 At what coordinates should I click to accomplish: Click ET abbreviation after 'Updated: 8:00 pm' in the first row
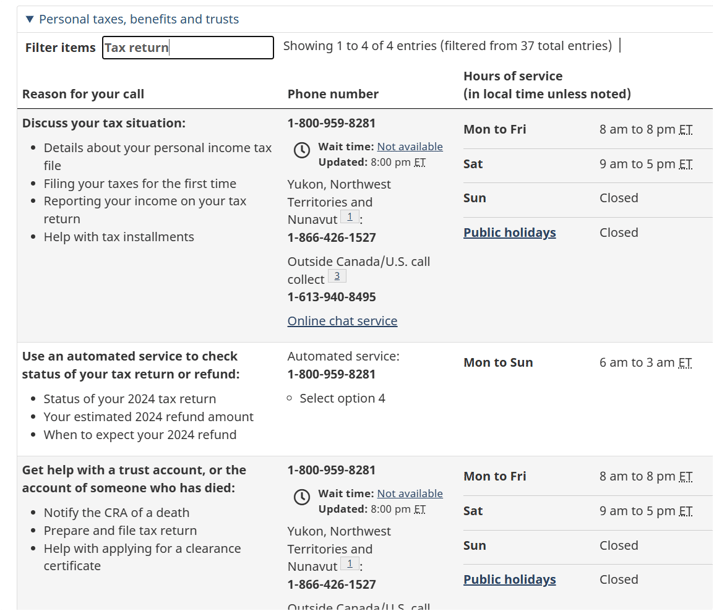(420, 162)
